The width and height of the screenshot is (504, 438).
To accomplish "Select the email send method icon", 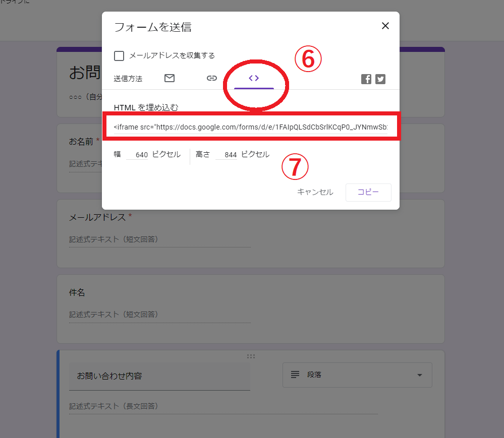I will (170, 78).
